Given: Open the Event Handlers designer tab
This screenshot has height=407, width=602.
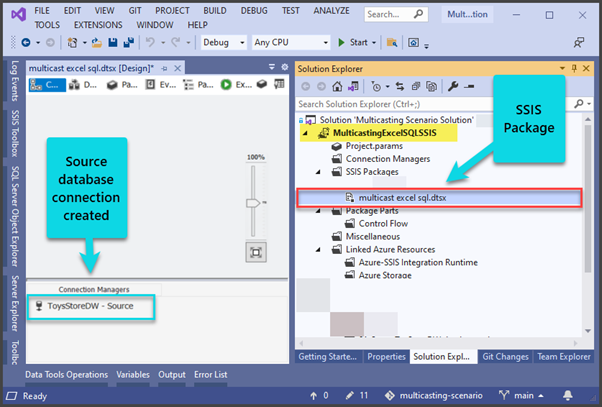Looking at the screenshot, I should (161, 85).
